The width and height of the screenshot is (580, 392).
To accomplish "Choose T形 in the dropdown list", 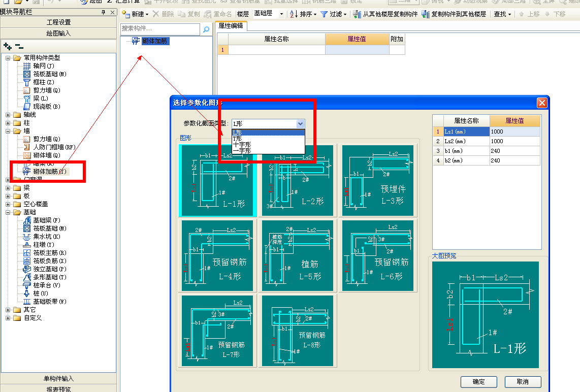I will 269,138.
